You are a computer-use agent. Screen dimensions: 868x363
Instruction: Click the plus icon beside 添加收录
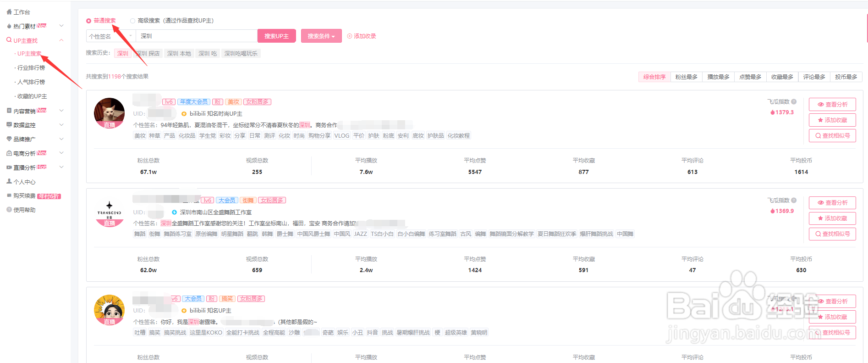[350, 36]
